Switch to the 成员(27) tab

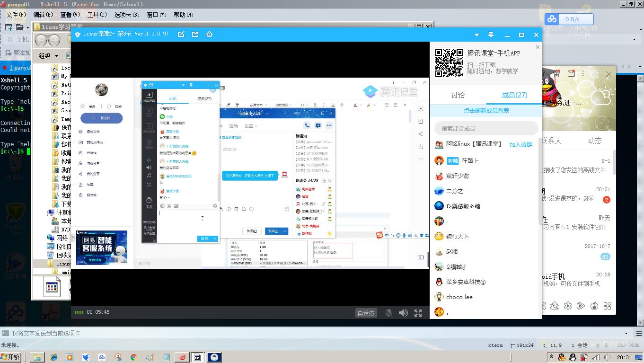[x=514, y=95]
